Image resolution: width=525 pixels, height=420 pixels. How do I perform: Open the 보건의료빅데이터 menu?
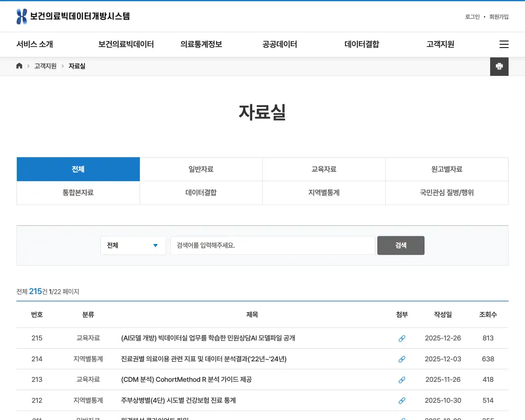(x=126, y=44)
